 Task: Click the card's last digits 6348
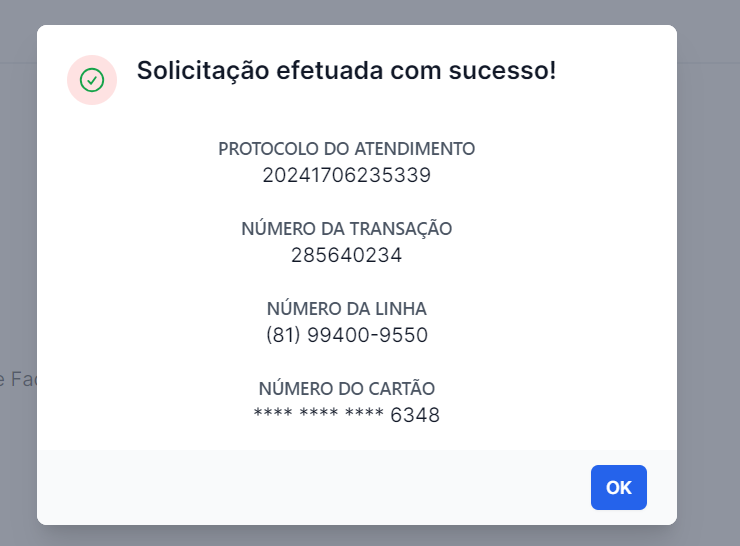coord(415,415)
